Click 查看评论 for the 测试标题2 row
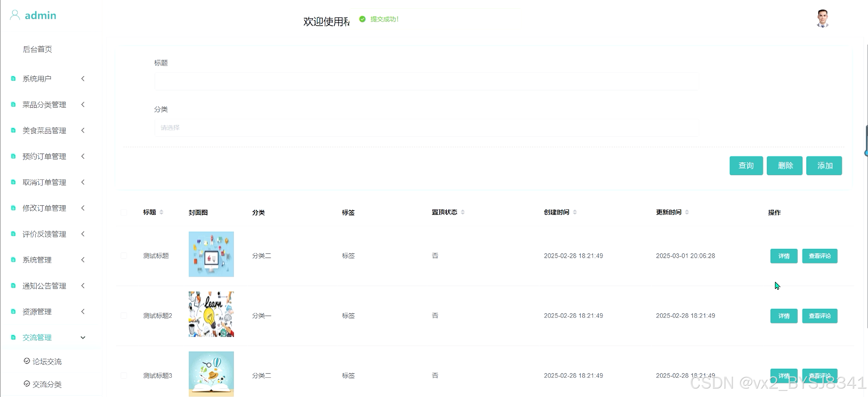Viewport: 868px width, 397px height. pos(819,316)
